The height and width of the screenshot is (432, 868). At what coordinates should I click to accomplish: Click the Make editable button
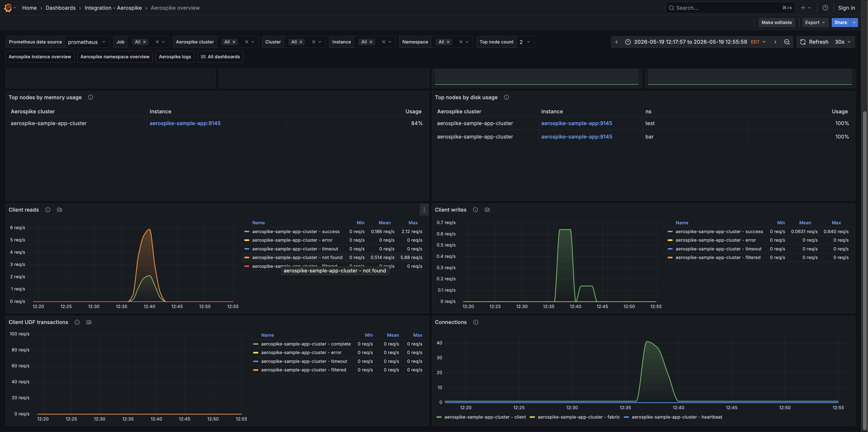[776, 23]
